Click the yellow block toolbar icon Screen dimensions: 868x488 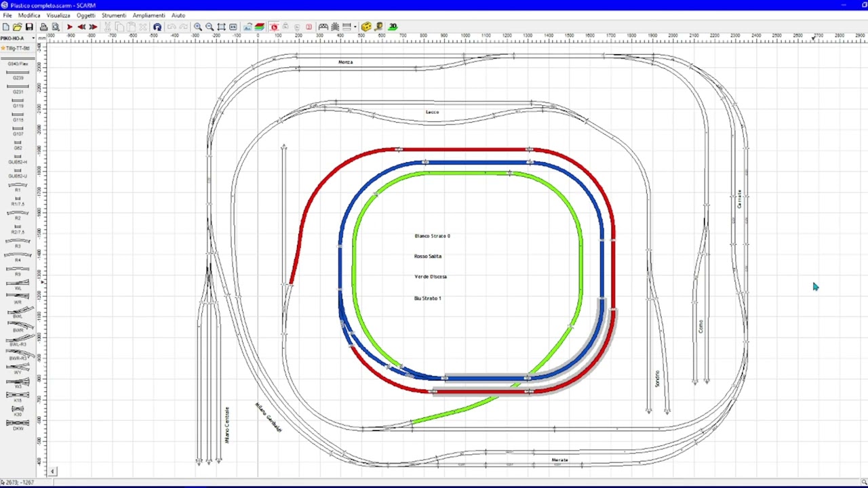pos(367,27)
